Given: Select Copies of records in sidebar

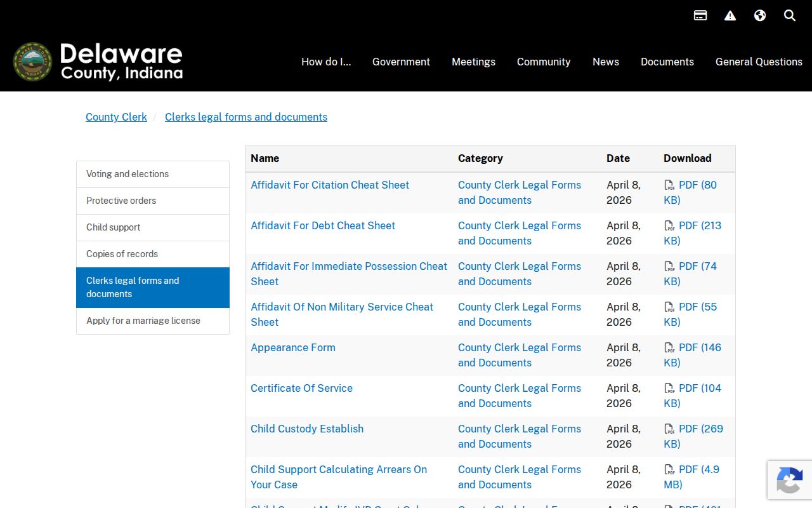Looking at the screenshot, I should pos(153,254).
